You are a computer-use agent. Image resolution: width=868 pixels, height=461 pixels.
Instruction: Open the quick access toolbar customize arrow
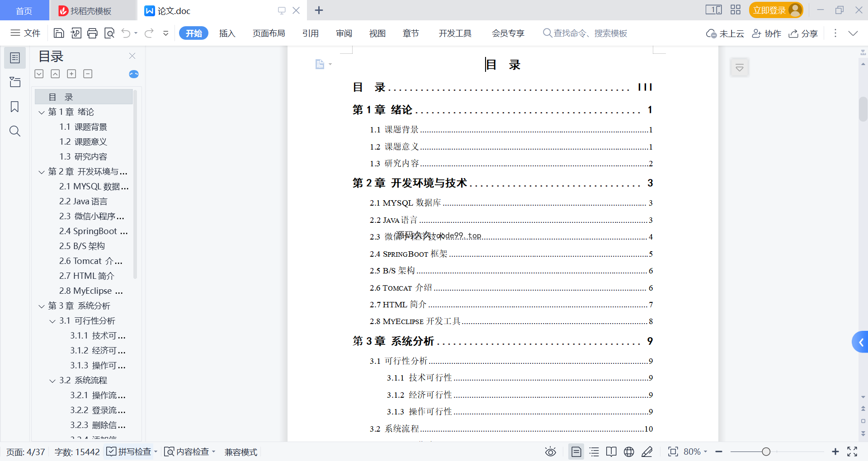coord(166,33)
